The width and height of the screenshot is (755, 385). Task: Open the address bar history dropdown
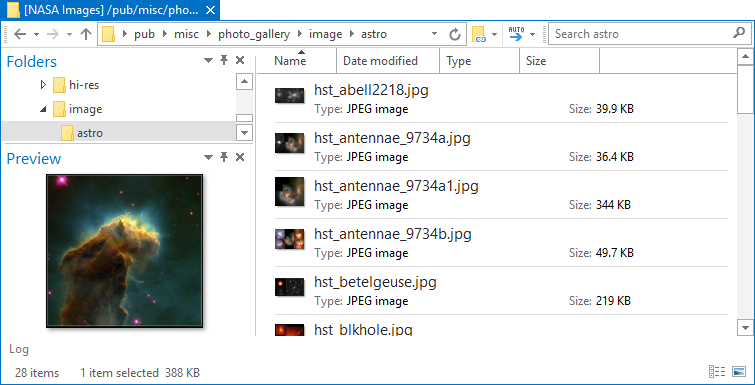tap(434, 34)
